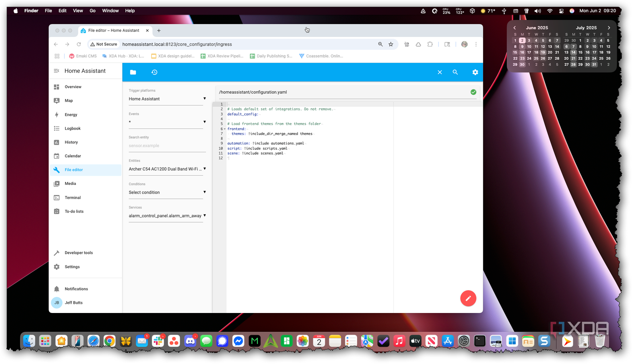Viewport: 633px width, 364px height.
Task: Expand the Services dropdown
Action: (x=167, y=216)
